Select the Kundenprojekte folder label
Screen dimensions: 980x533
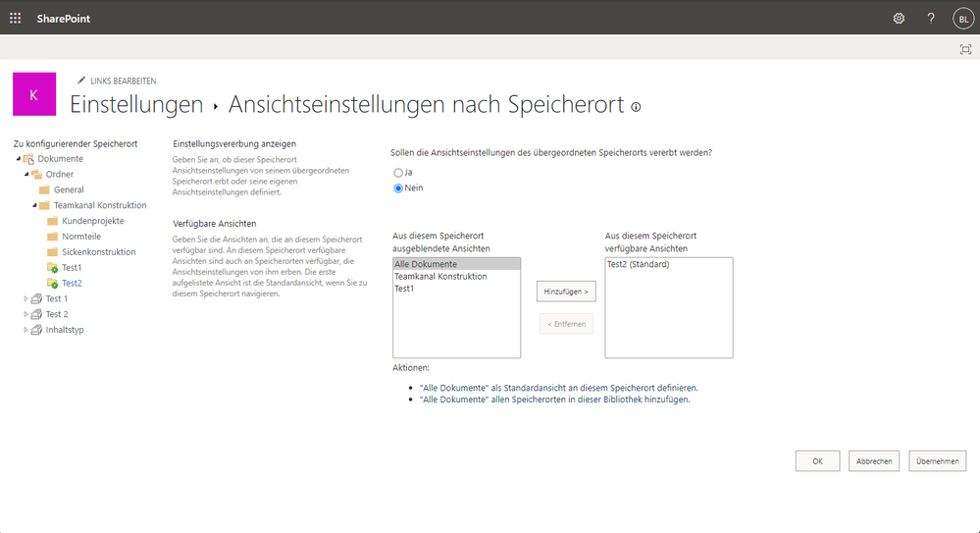pyautogui.click(x=93, y=221)
